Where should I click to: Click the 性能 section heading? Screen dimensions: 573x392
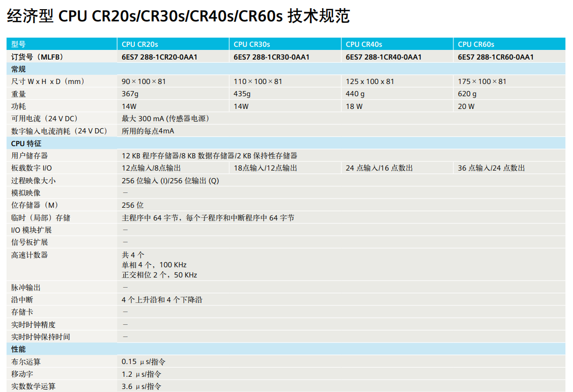[18, 349]
